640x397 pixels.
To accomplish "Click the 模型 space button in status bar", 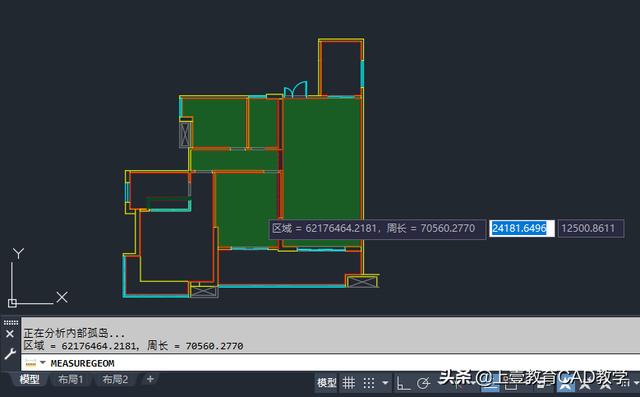I will click(327, 383).
